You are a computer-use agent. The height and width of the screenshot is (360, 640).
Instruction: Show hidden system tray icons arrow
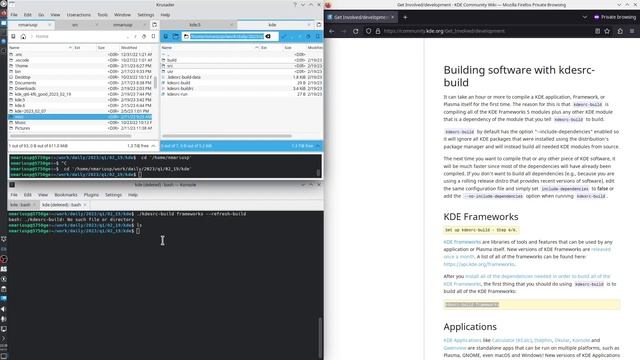4,338
